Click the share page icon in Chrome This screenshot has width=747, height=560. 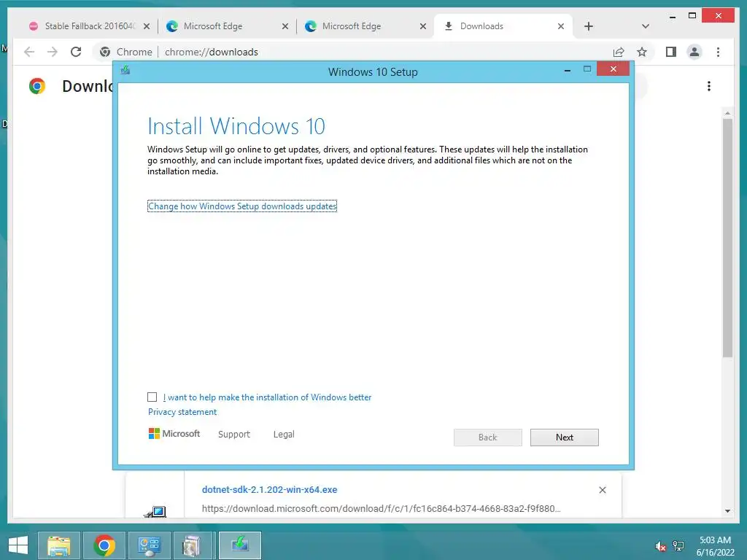tap(619, 52)
